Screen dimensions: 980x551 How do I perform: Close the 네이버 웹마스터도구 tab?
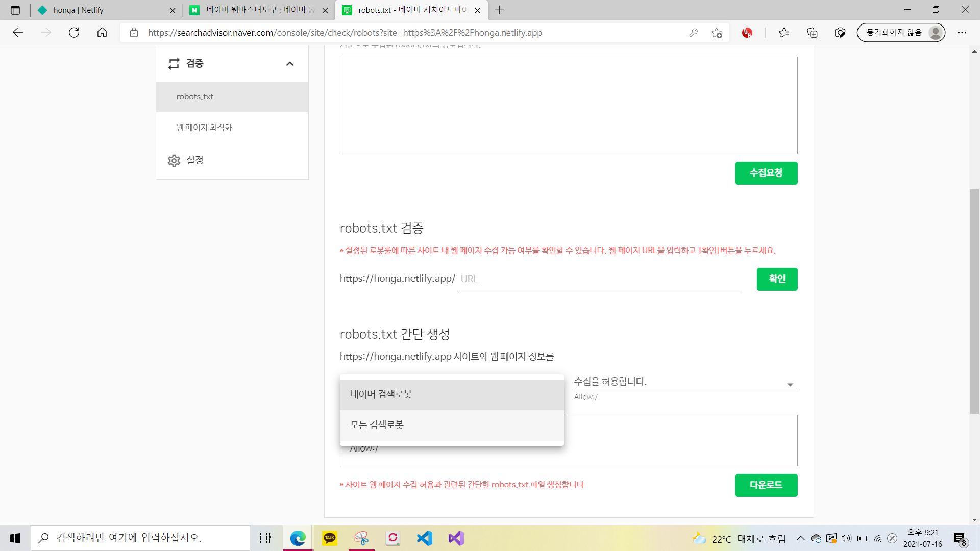point(325,10)
